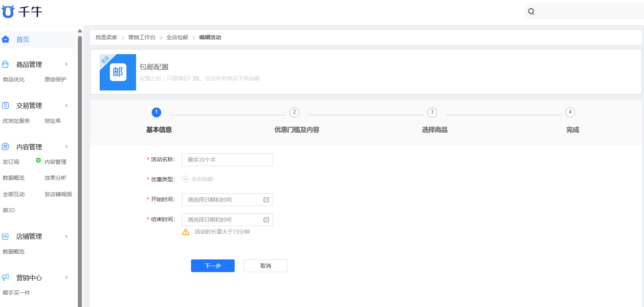Click the 选择商品 step label
644x307 pixels.
pos(435,130)
